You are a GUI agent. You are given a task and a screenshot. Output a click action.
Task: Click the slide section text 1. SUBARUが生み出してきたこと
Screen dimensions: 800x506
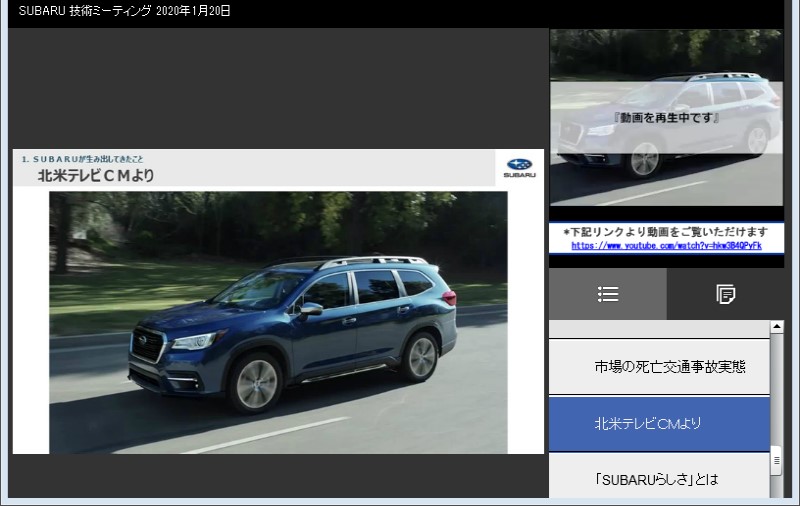(x=82, y=159)
